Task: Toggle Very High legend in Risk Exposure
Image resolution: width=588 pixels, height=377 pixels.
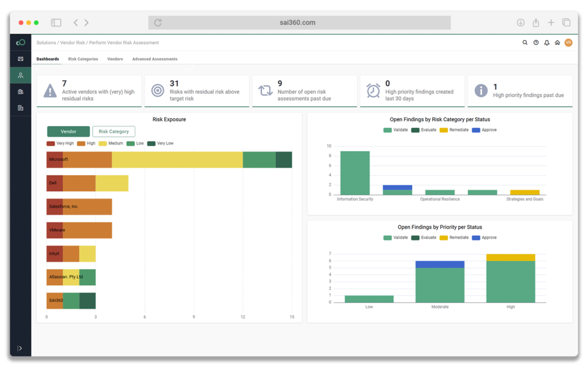Action: point(61,143)
